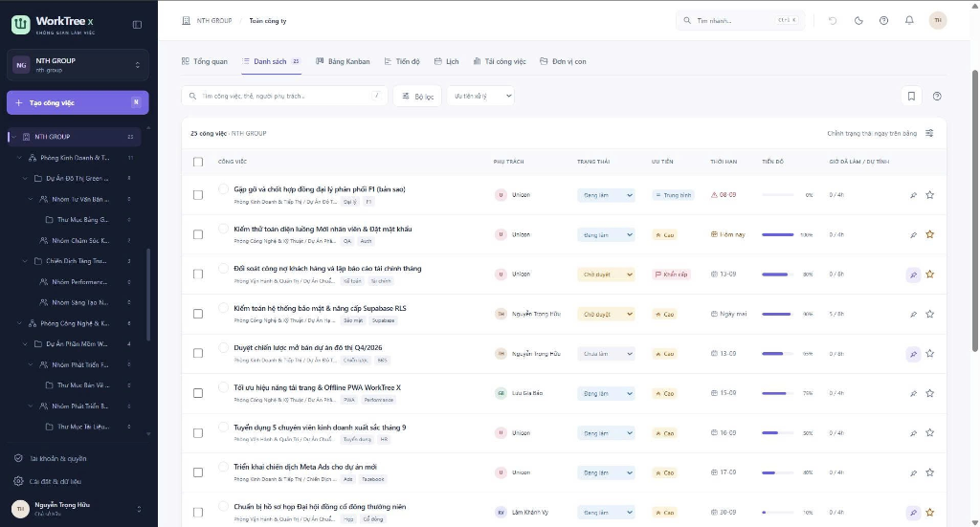Click the 'Tạo công việc' button

click(x=78, y=102)
